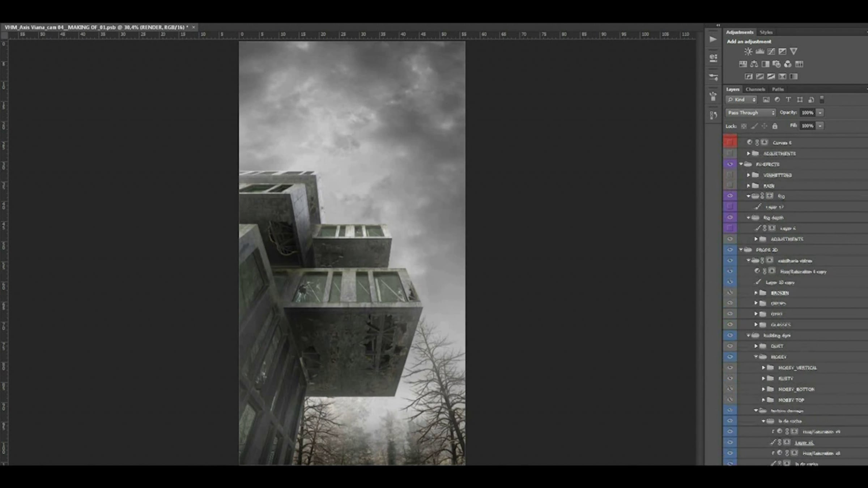This screenshot has width=868, height=488.
Task: Add a Photo Filter adjustment
Action: (x=776, y=64)
